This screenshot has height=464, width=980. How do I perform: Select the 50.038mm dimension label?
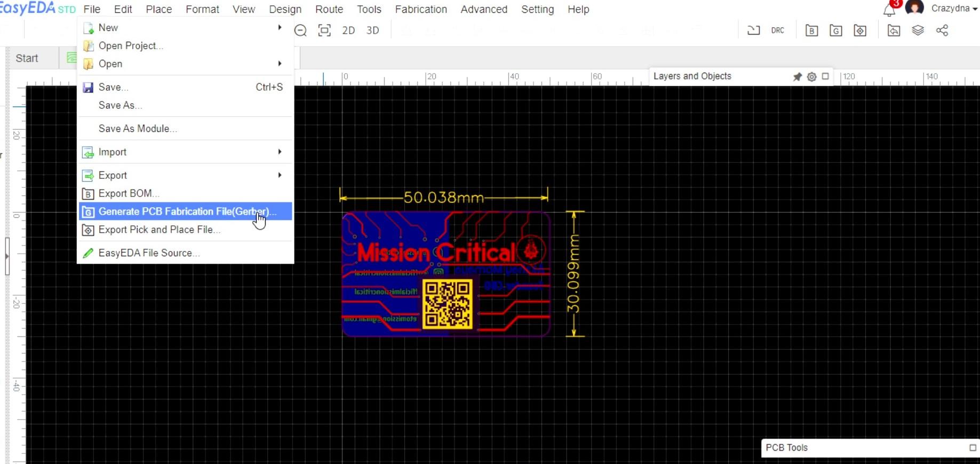pyautogui.click(x=443, y=198)
